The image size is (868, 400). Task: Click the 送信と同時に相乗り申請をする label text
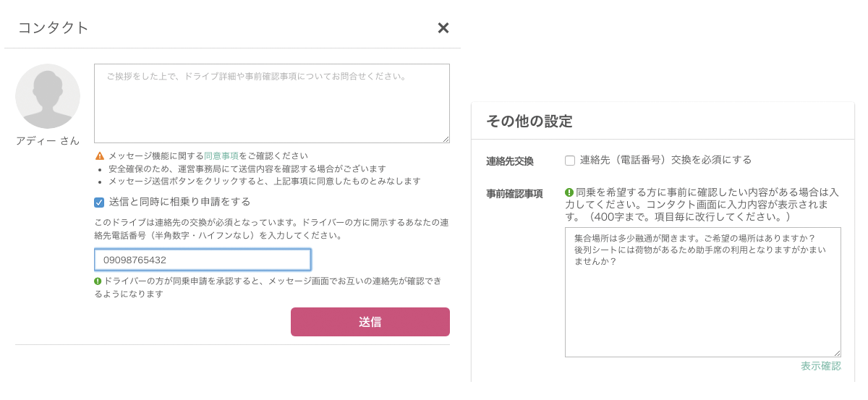(179, 202)
